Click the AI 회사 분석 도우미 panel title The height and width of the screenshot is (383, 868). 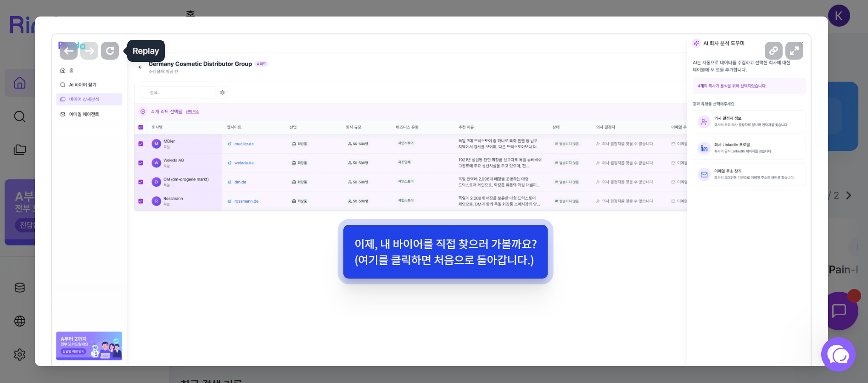(724, 43)
